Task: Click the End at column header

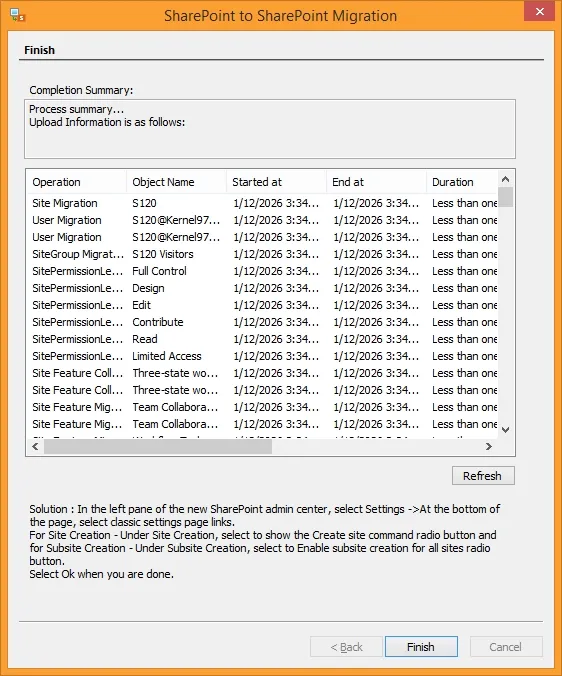Action: tap(376, 182)
